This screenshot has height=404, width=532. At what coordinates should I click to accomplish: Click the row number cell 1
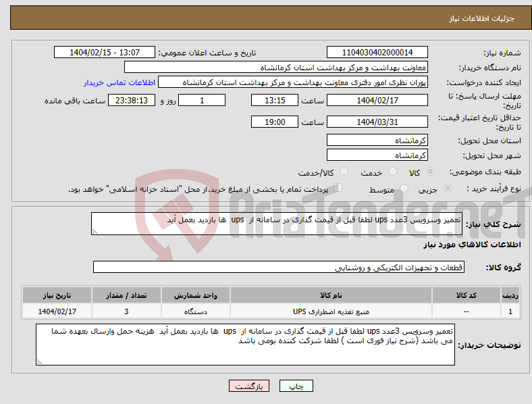pyautogui.click(x=510, y=311)
